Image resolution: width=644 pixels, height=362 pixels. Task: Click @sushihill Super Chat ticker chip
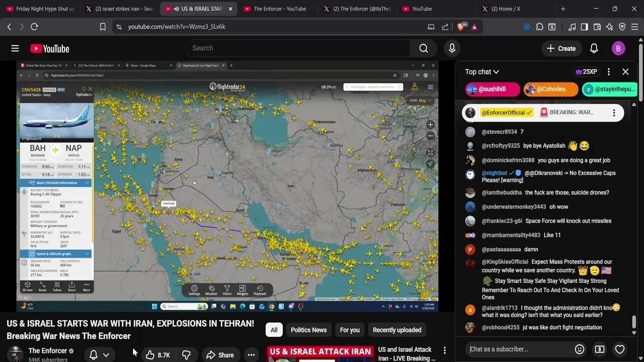(493, 89)
